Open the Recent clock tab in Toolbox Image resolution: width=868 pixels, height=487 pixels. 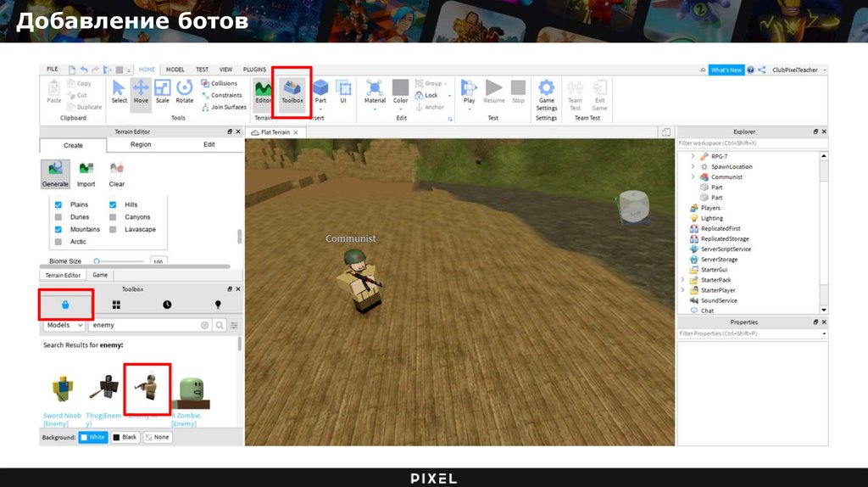click(167, 305)
